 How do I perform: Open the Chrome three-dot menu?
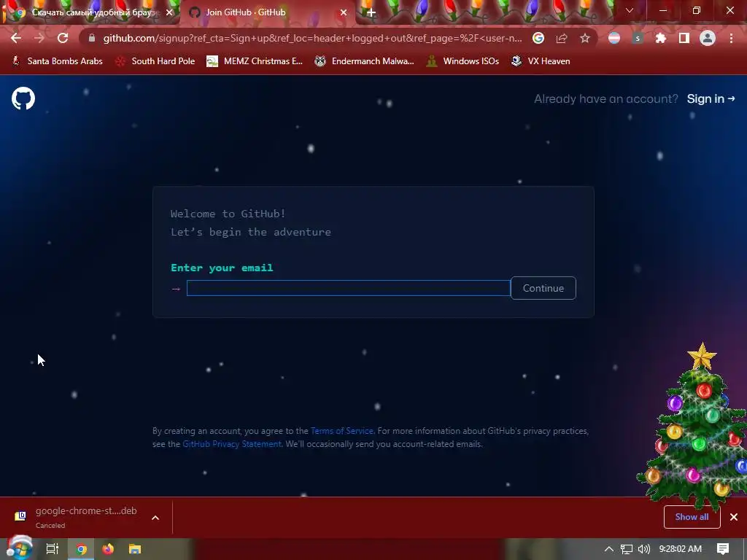coord(731,38)
